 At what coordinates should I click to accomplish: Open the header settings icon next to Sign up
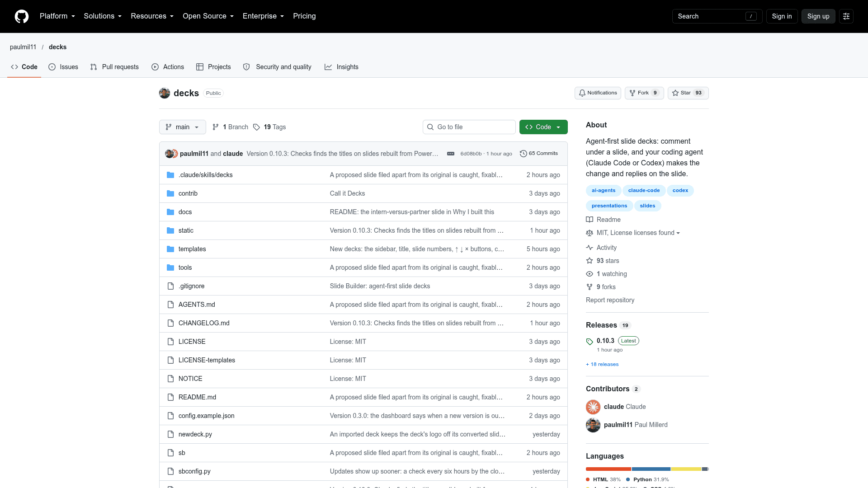[x=846, y=16]
